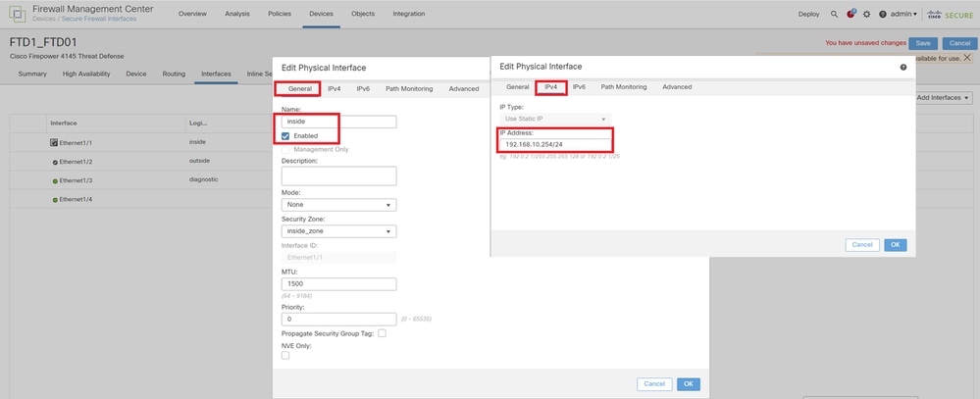The width and height of the screenshot is (980, 399).
Task: Click the Firewall Management Center logo icon
Action: pos(17,14)
